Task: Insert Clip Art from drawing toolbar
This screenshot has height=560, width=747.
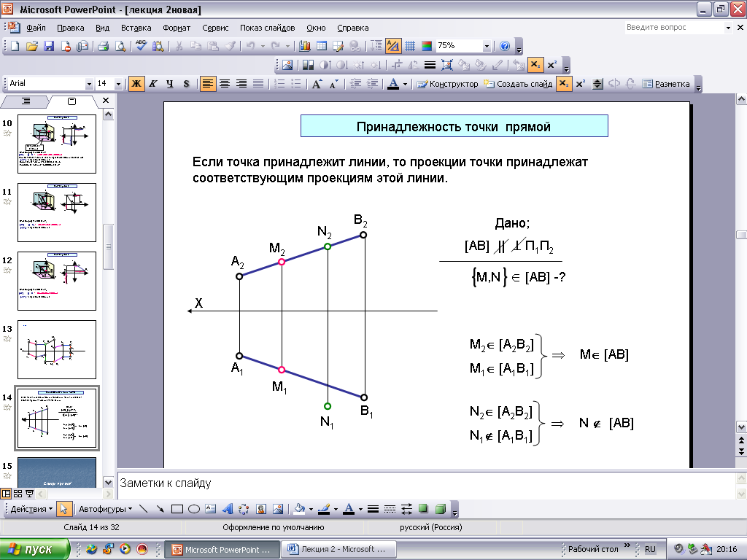Action: click(261, 509)
